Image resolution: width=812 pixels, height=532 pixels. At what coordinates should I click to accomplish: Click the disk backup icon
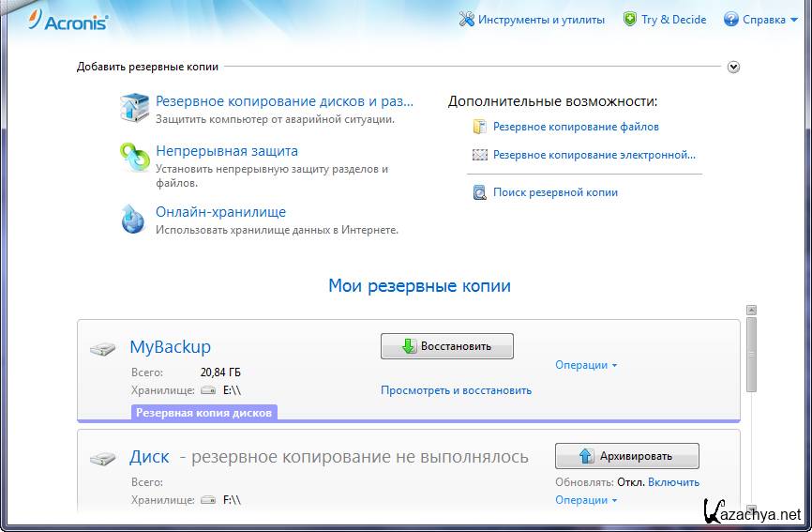tap(134, 108)
